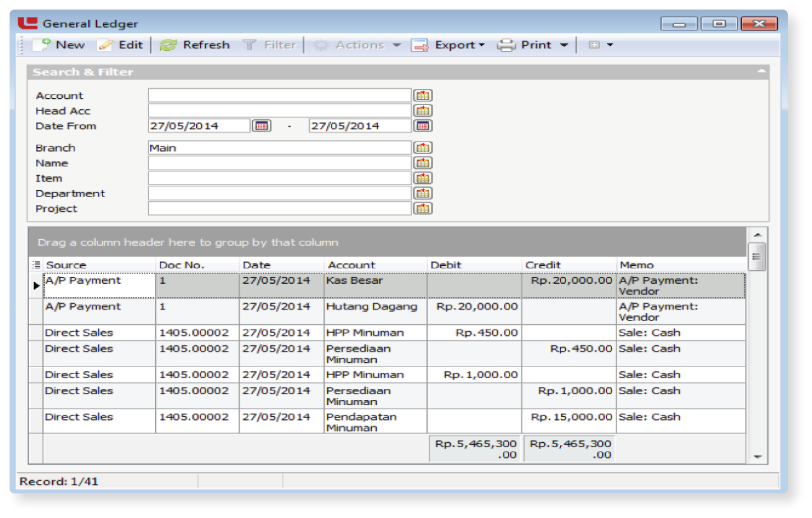
Task: Click the Rp.5,465,300.00 credit total
Action: (570, 448)
